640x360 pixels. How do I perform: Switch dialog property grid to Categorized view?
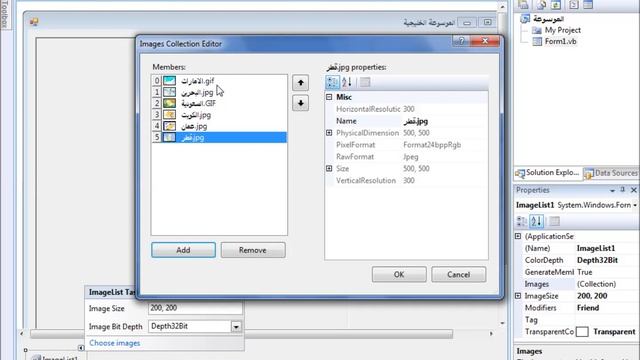point(332,82)
